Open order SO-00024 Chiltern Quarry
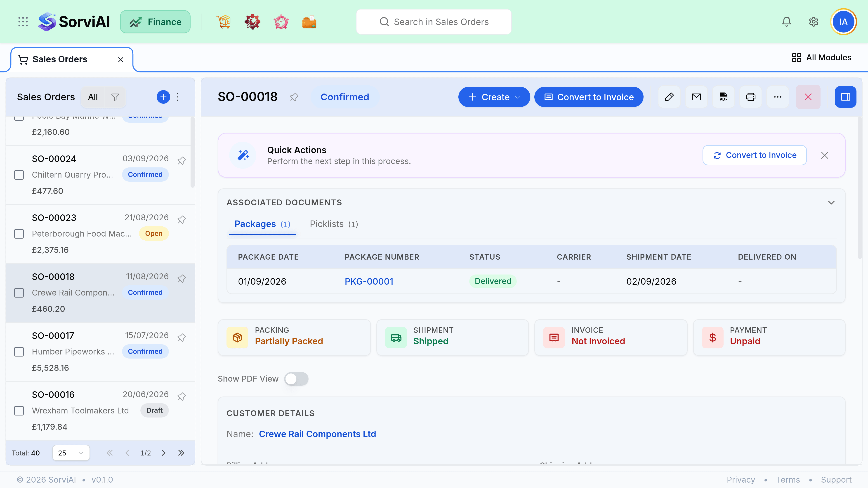This screenshot has height=488, width=868. point(100,175)
